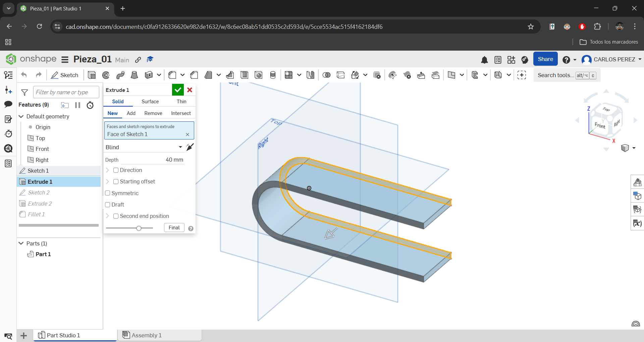Open the Assembly 1 tab
The width and height of the screenshot is (644, 342).
(146, 335)
